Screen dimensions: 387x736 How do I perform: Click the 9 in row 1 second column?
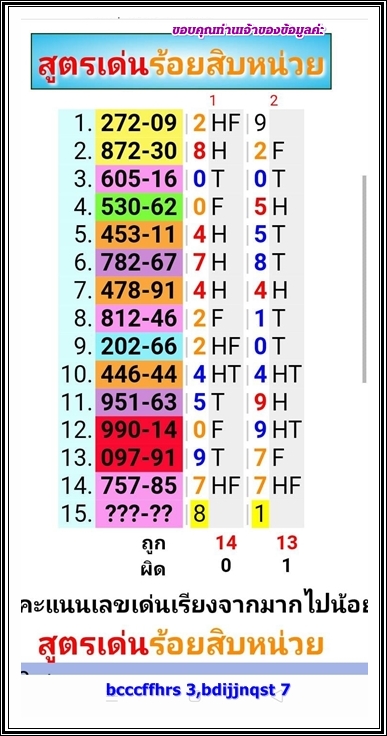tap(260, 123)
